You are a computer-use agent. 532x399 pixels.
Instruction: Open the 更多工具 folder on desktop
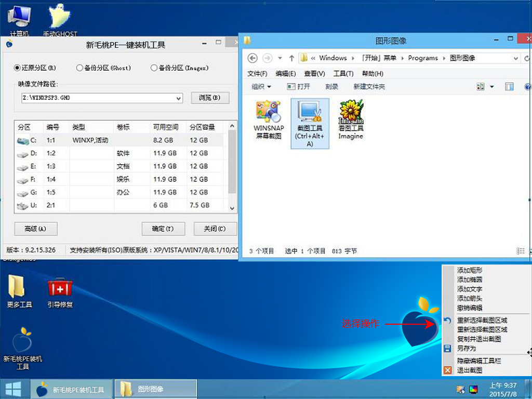pos(19,291)
